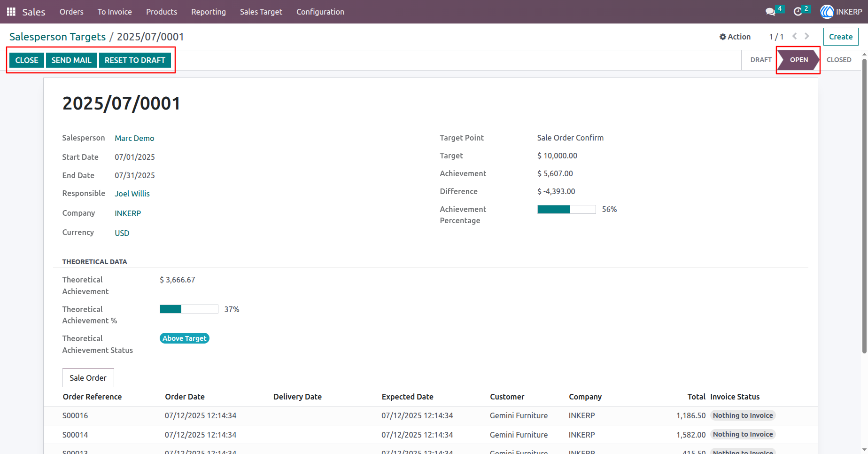Open the apps grid menu icon

(11, 12)
